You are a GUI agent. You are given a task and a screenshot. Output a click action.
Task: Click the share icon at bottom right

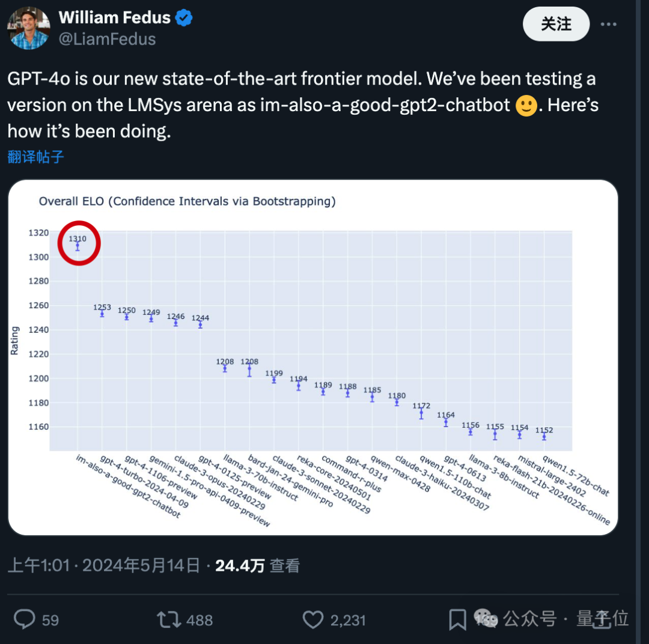click(x=603, y=619)
